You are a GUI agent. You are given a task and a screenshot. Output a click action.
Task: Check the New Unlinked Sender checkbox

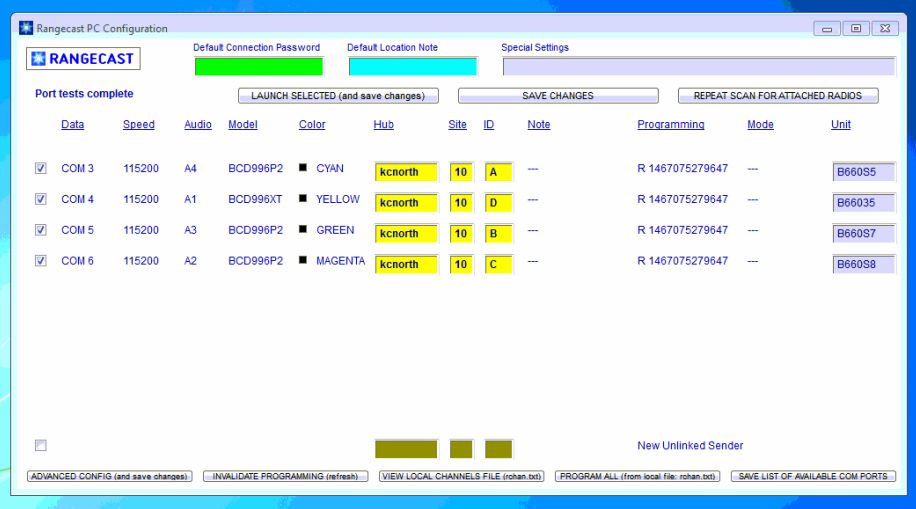pos(40,445)
